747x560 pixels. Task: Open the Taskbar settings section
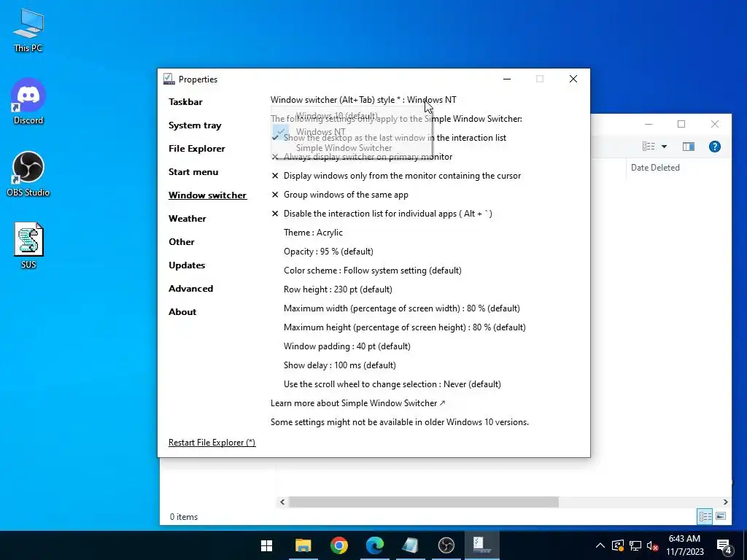(x=185, y=102)
